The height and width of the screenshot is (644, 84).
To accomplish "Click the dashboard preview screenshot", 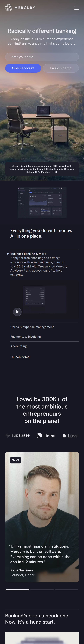I will pyautogui.click(x=42, y=203).
